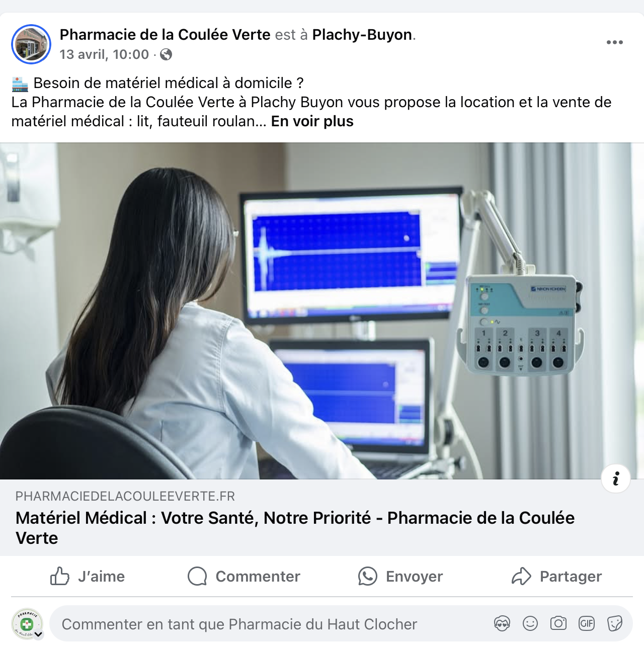Click the info icon on link preview
Screen dimensions: 644x645
[x=616, y=478]
